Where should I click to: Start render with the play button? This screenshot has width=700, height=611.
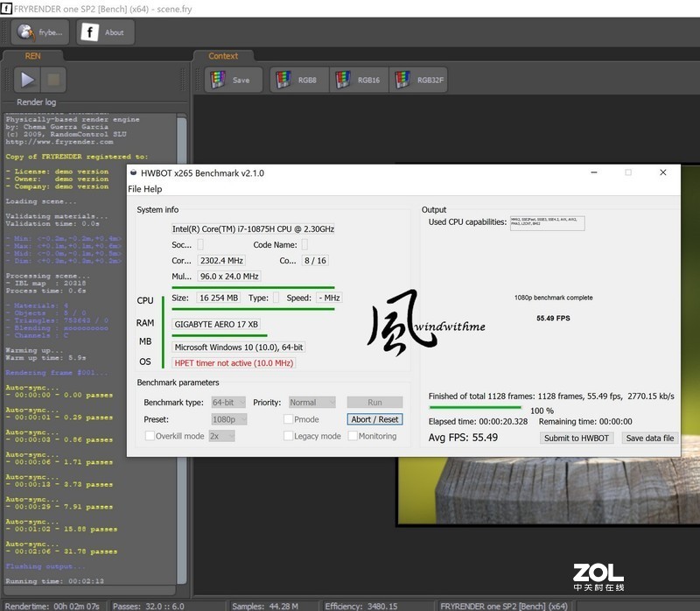pyautogui.click(x=27, y=80)
